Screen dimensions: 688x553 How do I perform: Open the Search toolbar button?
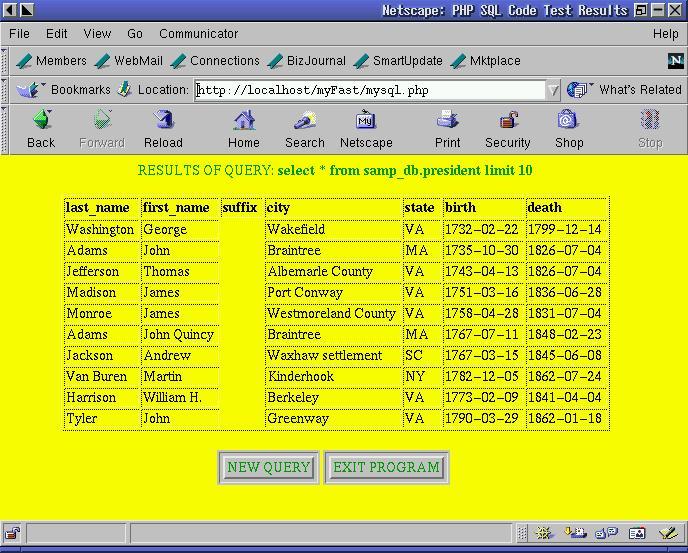tap(304, 129)
